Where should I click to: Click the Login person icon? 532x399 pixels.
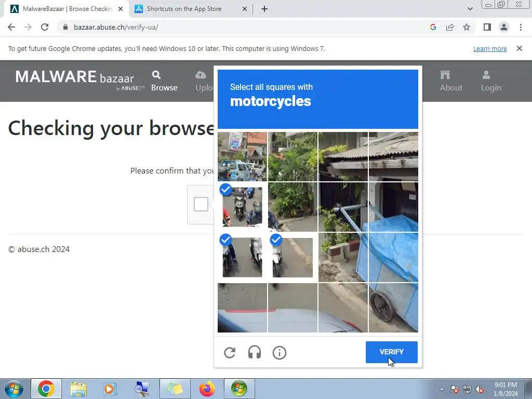[x=486, y=75]
